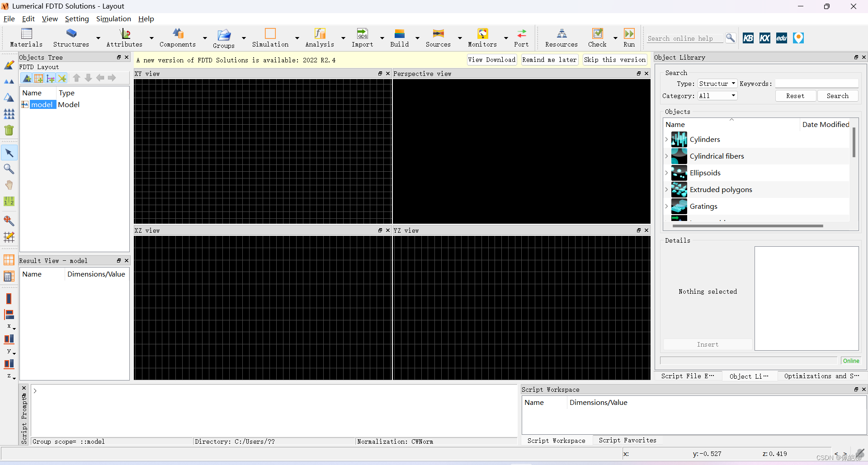
Task: Open Attributes dropdown arrow
Action: pos(151,38)
